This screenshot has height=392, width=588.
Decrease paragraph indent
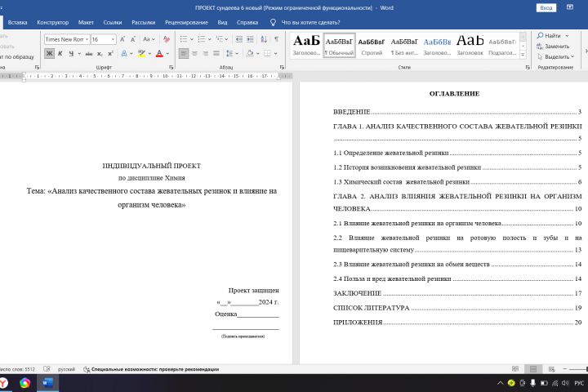tap(238, 39)
